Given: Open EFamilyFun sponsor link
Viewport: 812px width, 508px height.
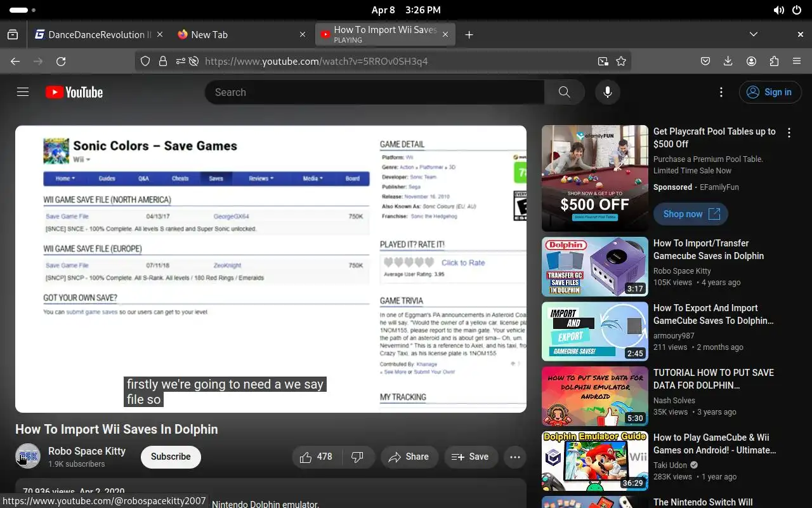Looking at the screenshot, I should 719,187.
